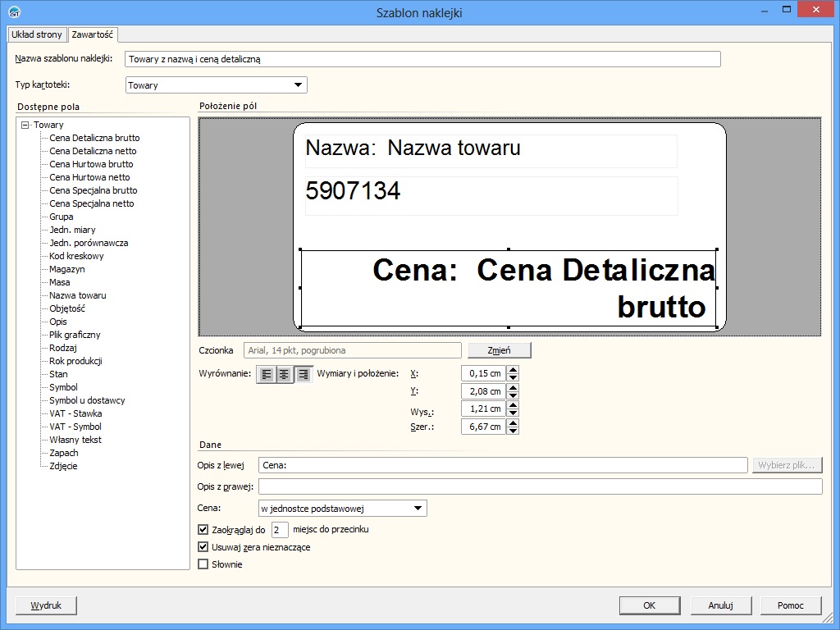Image resolution: width=840 pixels, height=630 pixels.
Task: Decrease the Y position value
Action: pyautogui.click(x=513, y=395)
